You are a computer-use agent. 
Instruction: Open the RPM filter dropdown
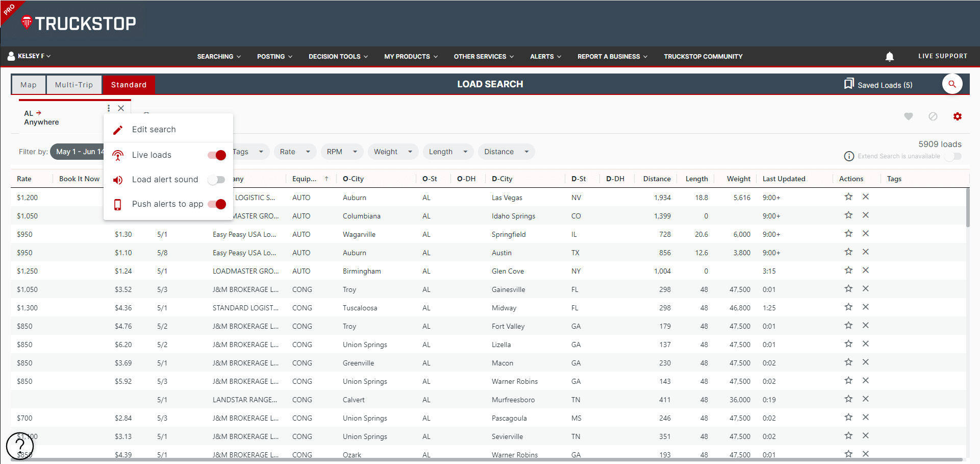(342, 152)
